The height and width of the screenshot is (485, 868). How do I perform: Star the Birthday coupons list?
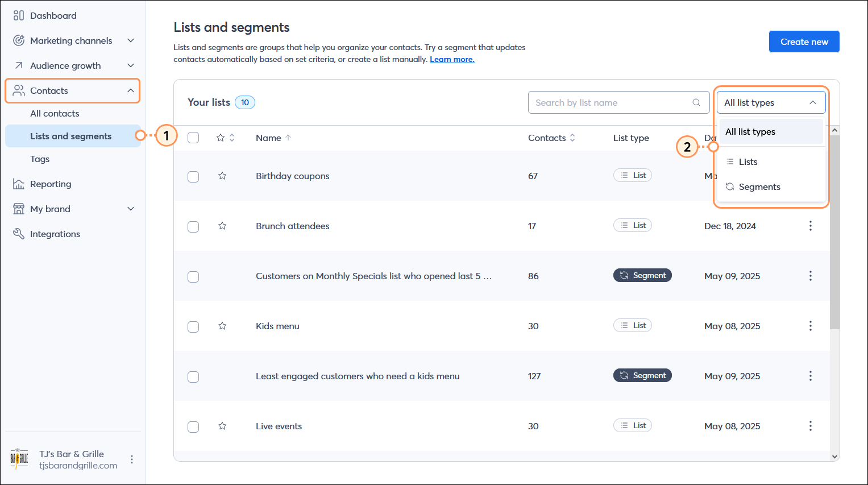222,176
